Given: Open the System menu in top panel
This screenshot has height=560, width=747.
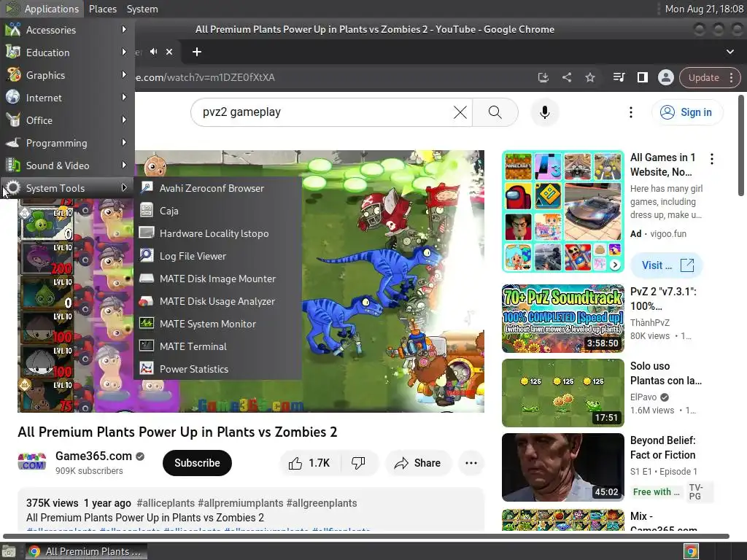Looking at the screenshot, I should click(x=142, y=9).
